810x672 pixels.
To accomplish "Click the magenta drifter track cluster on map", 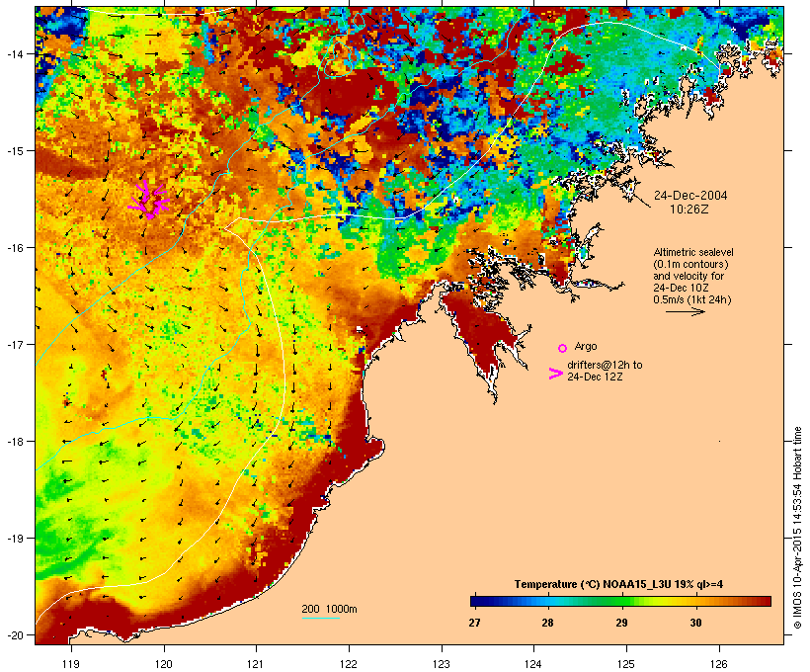I will pos(149,200).
